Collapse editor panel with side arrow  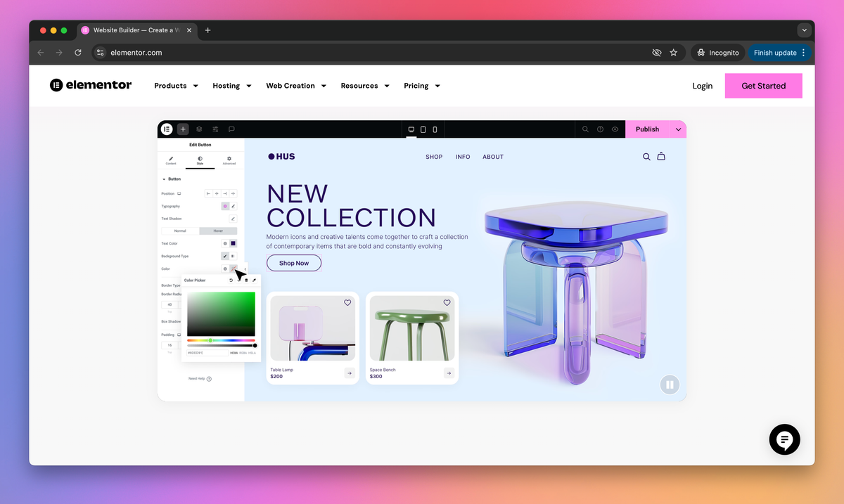click(x=245, y=268)
